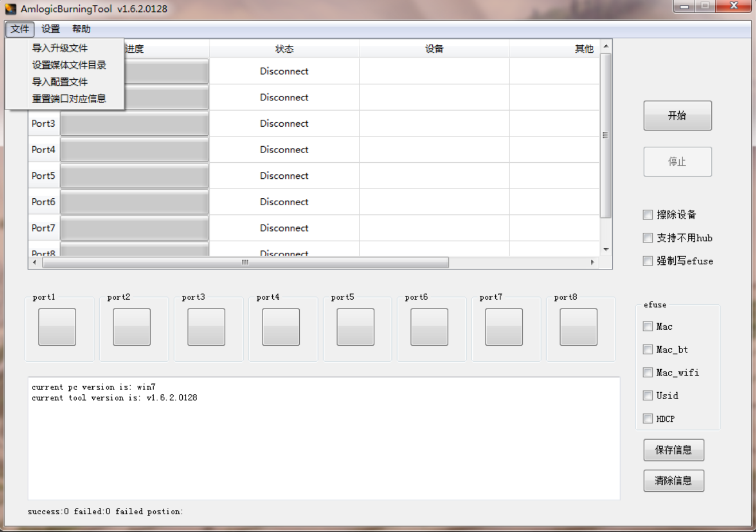Screen dimensions: 756x532
Task: Click the Port5 progress bar
Action: 135,176
